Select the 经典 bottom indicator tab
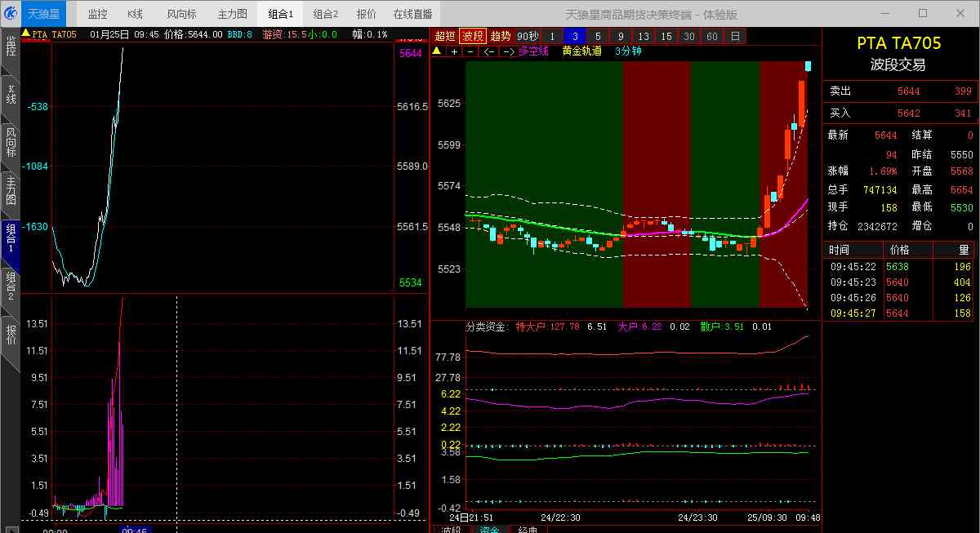Viewport: 980px width, 533px height. tap(528, 529)
